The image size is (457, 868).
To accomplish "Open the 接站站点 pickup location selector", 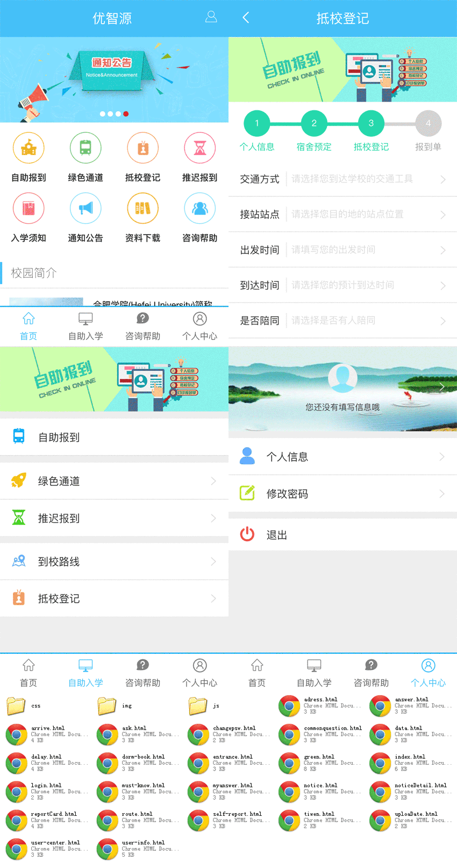I will [x=342, y=214].
